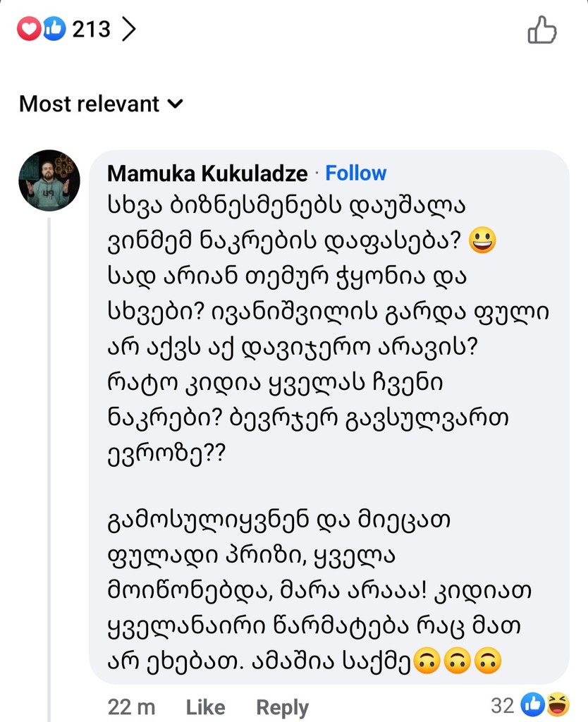Open the 213 reactions count
Image resolution: width=588 pixels, height=722 pixels.
92,29
